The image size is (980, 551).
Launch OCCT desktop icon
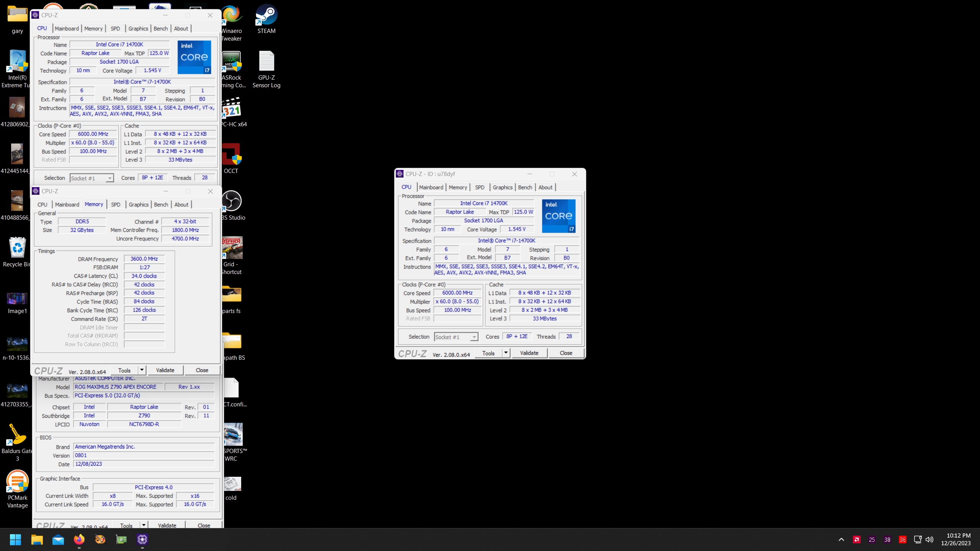point(231,159)
